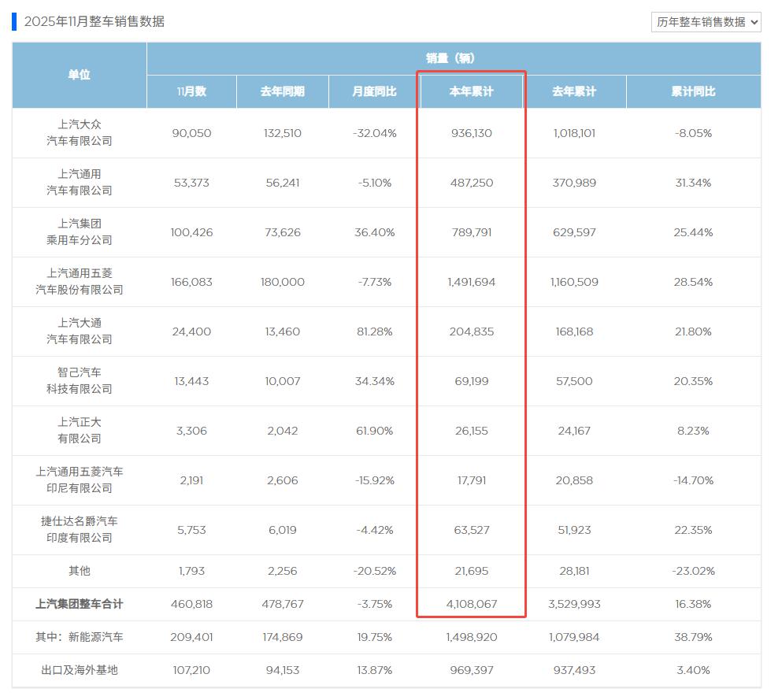Click the 2025年11月整车销售数据 title
782x700 pixels.
(95, 21)
